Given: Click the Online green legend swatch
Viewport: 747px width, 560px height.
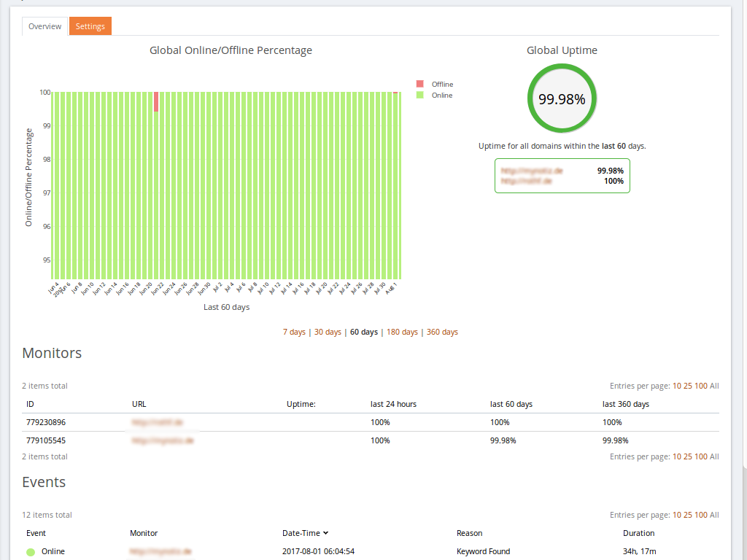Looking at the screenshot, I should coord(419,95).
